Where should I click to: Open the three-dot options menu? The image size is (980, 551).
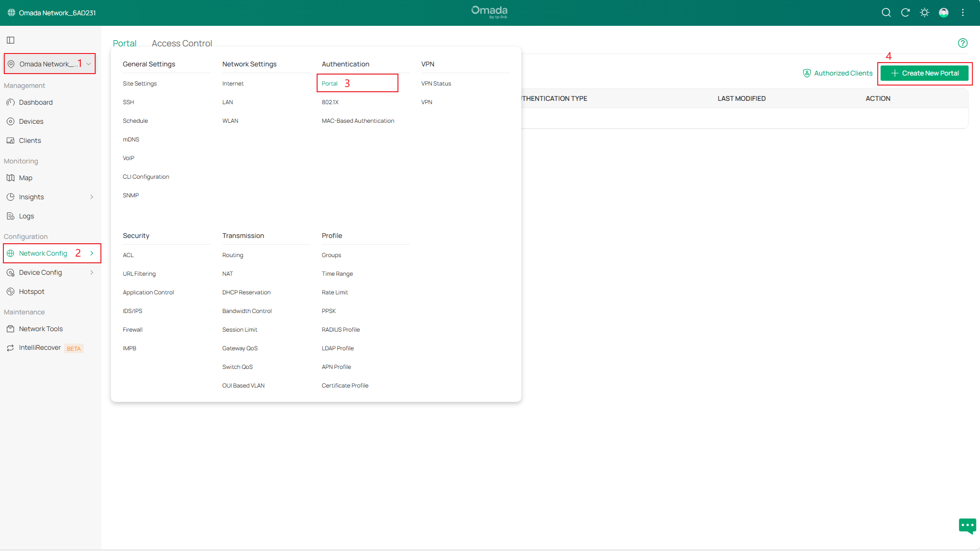[962, 12]
